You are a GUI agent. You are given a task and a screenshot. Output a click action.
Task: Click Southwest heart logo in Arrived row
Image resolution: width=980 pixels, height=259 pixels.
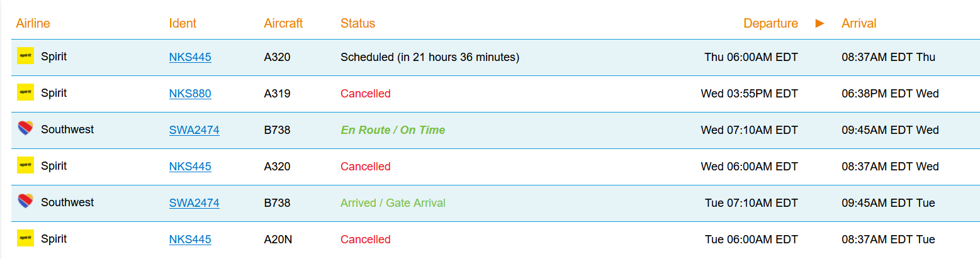point(25,202)
